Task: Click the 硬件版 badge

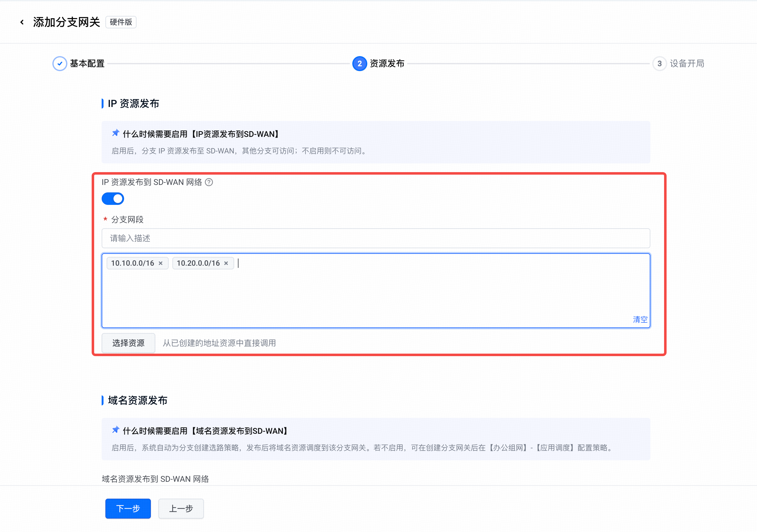Action: tap(121, 22)
